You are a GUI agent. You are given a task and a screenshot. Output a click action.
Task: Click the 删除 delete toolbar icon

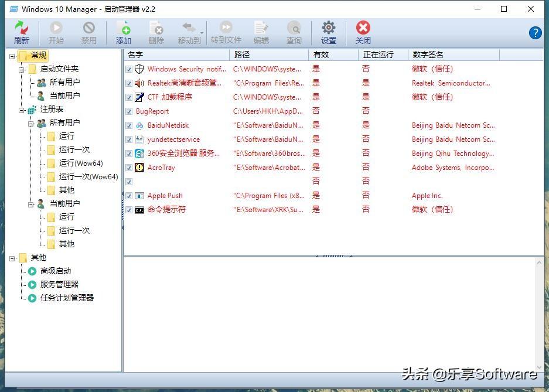tap(156, 28)
